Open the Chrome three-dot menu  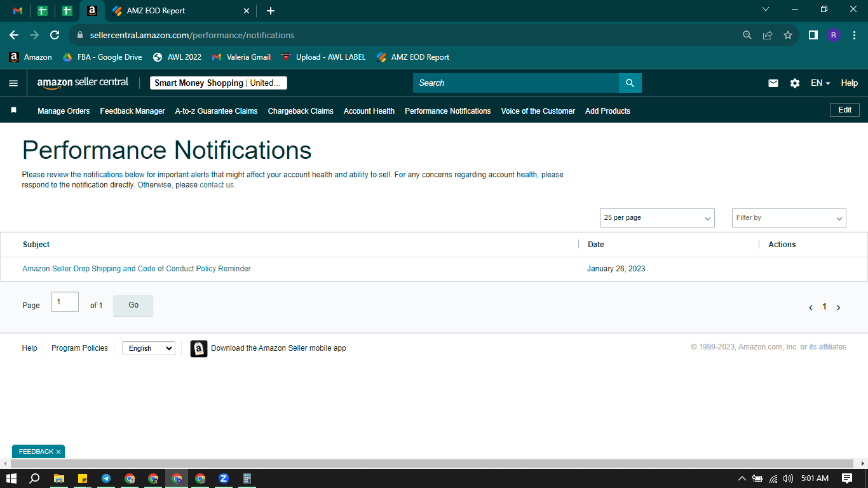pyautogui.click(x=853, y=35)
